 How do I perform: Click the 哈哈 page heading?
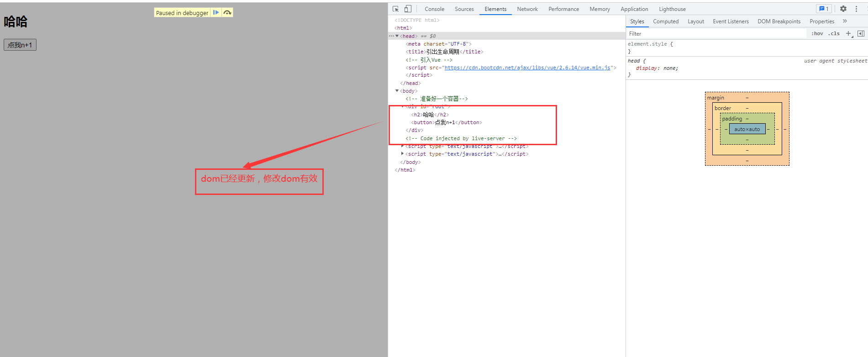pyautogui.click(x=16, y=21)
